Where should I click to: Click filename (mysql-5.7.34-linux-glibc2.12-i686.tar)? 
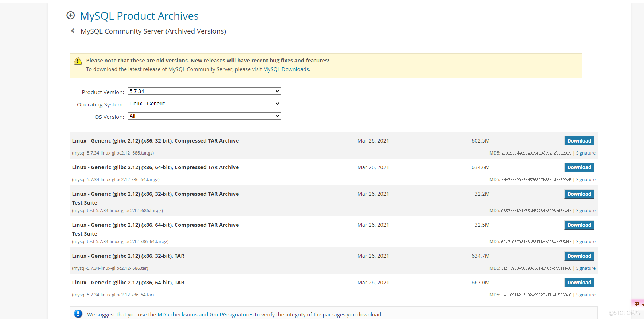coord(110,268)
